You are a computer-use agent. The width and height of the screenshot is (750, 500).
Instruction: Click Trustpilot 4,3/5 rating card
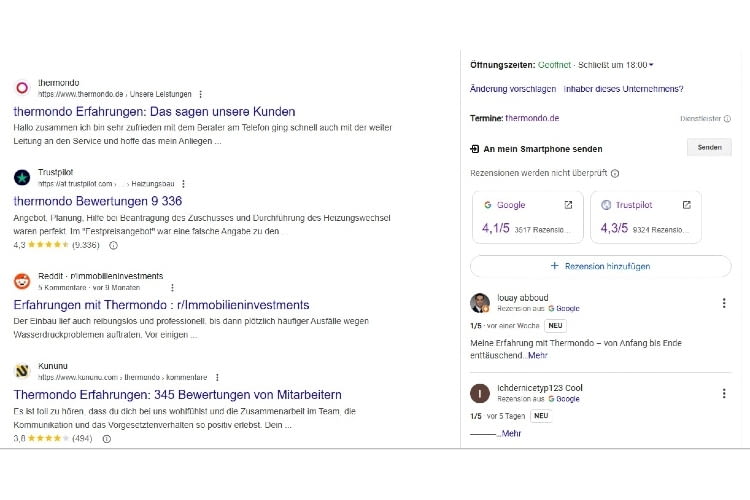(x=646, y=217)
